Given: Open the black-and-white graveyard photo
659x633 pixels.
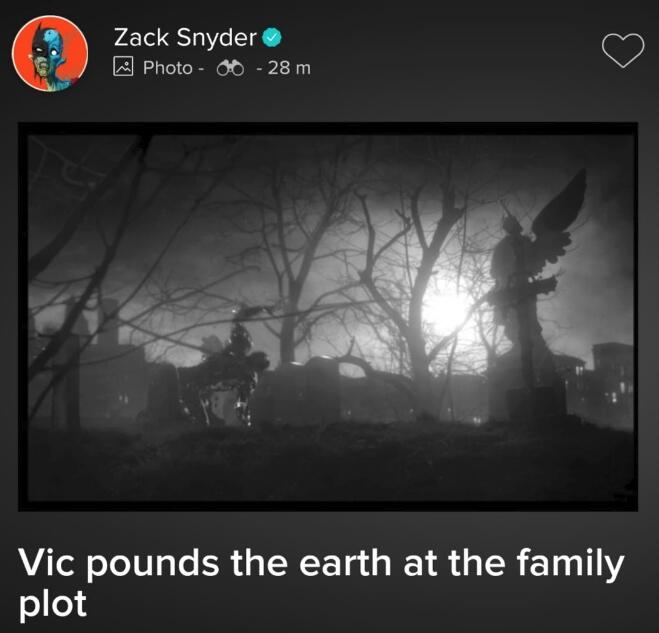Looking at the screenshot, I should pyautogui.click(x=328, y=316).
